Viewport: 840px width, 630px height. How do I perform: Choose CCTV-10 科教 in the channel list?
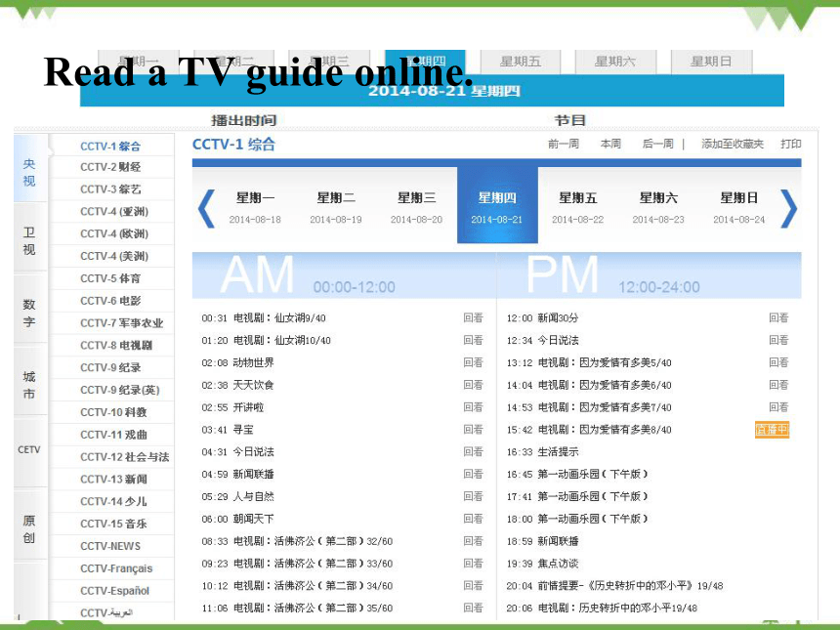click(x=113, y=412)
